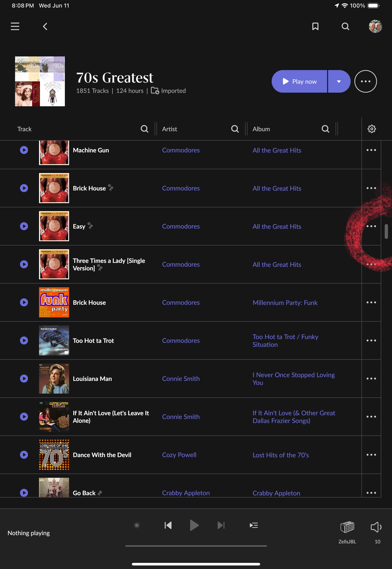Image resolution: width=392 pixels, height=569 pixels.
Task: Open Connie Smith artist link for Louisiana Man
Action: tap(181, 379)
